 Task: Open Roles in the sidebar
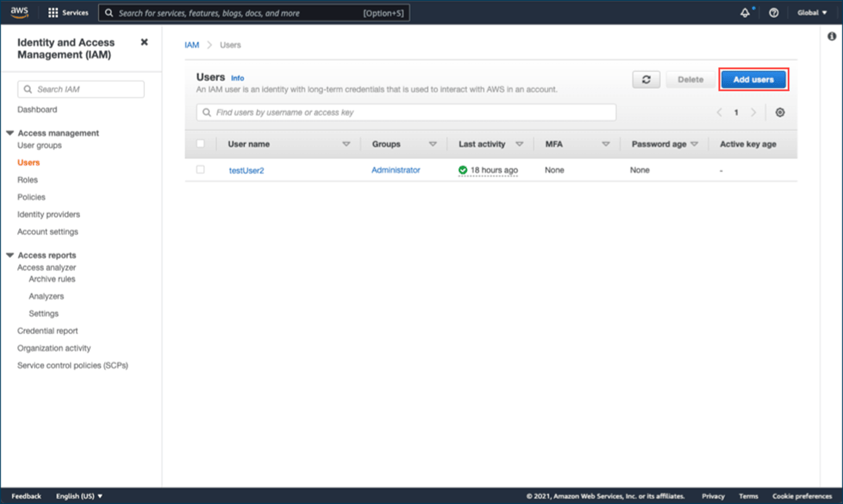click(x=28, y=180)
